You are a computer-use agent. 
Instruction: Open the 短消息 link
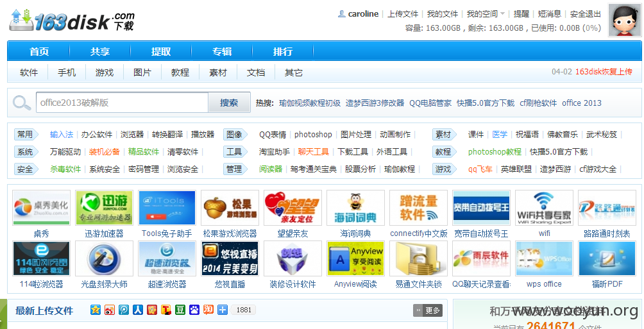point(550,14)
